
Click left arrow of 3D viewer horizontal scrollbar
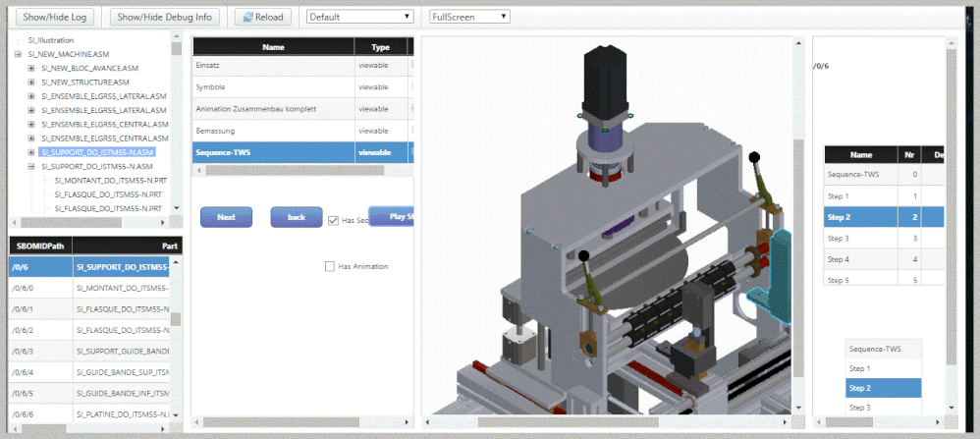427,422
